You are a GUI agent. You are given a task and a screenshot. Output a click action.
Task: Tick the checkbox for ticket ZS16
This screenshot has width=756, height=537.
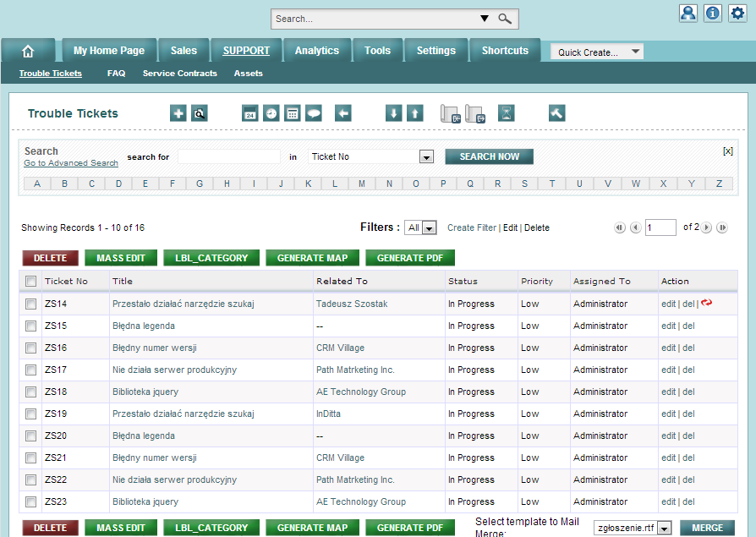[30, 348]
